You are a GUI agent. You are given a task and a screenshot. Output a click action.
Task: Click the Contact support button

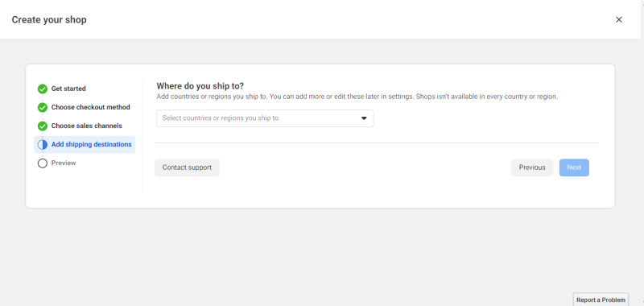(x=187, y=167)
